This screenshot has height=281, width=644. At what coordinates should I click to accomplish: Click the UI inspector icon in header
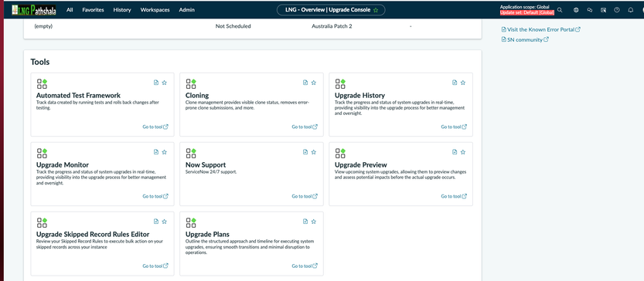603,10
